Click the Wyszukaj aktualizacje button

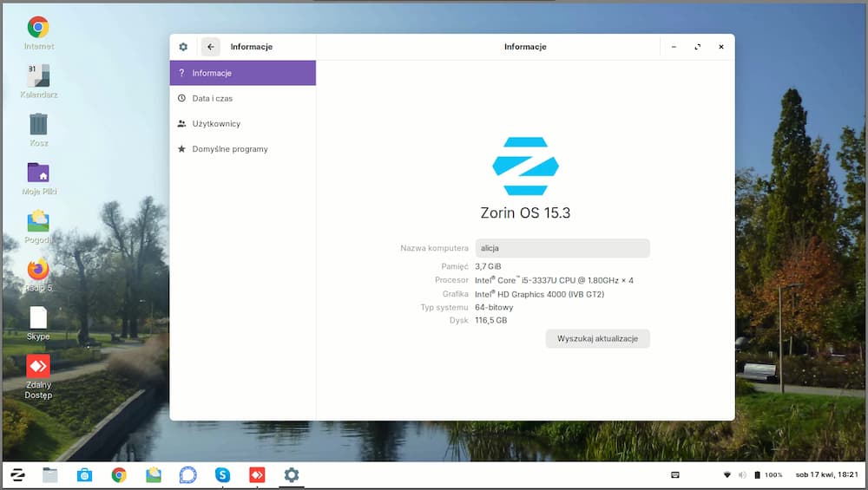coord(597,338)
